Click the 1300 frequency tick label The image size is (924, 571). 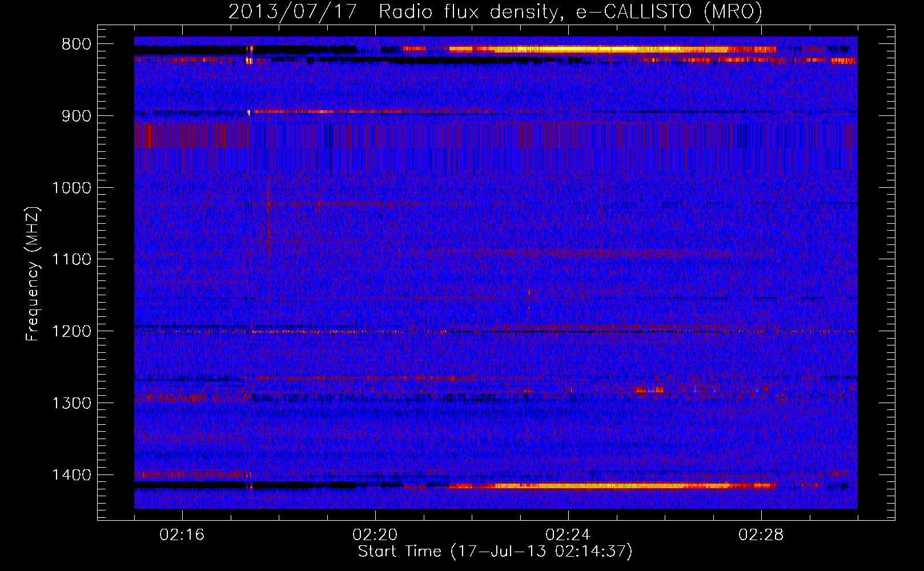click(x=71, y=403)
